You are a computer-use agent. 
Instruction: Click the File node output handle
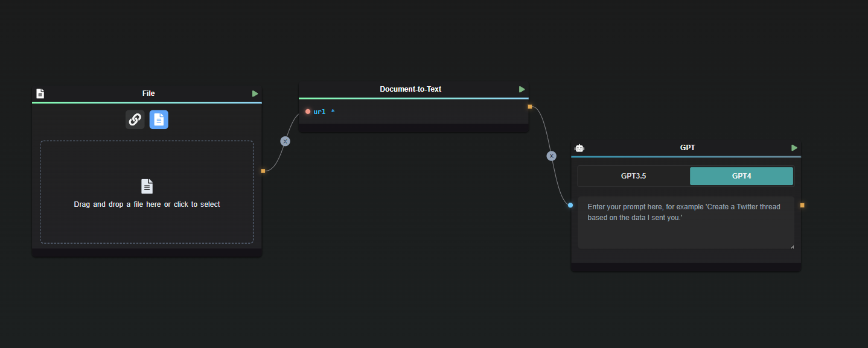[263, 171]
